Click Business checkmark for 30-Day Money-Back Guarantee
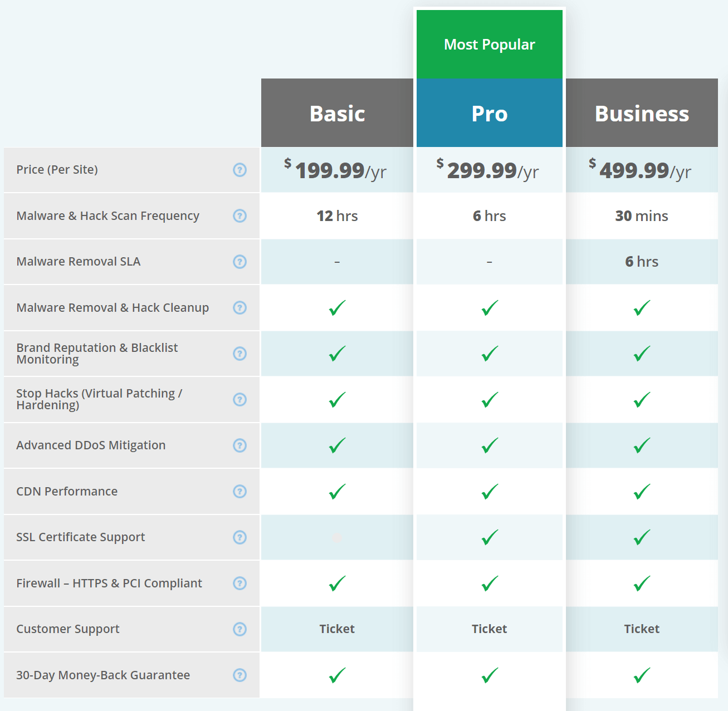The image size is (728, 711). click(642, 675)
